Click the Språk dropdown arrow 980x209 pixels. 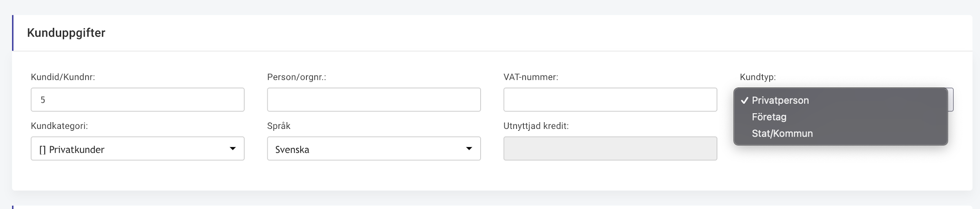click(469, 148)
